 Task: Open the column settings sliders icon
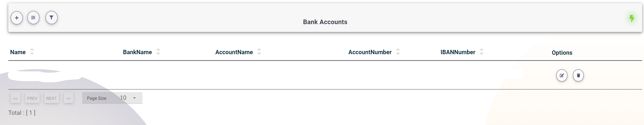tap(33, 18)
